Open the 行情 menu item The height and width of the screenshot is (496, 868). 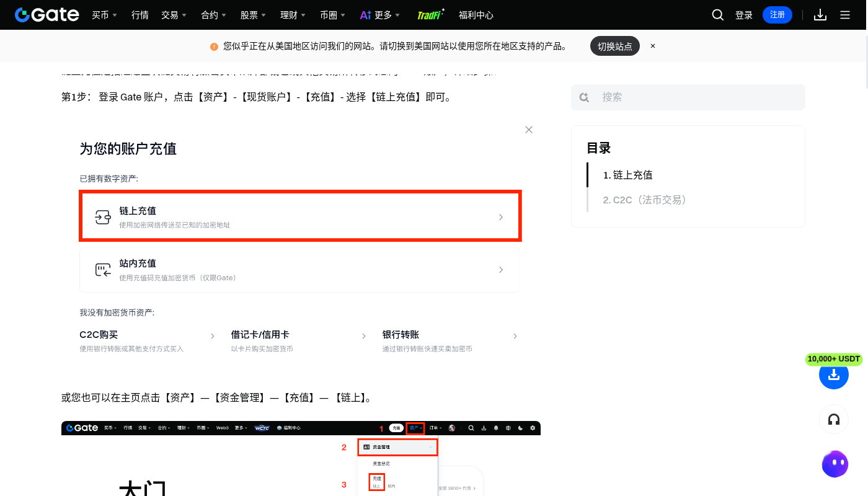(x=140, y=15)
